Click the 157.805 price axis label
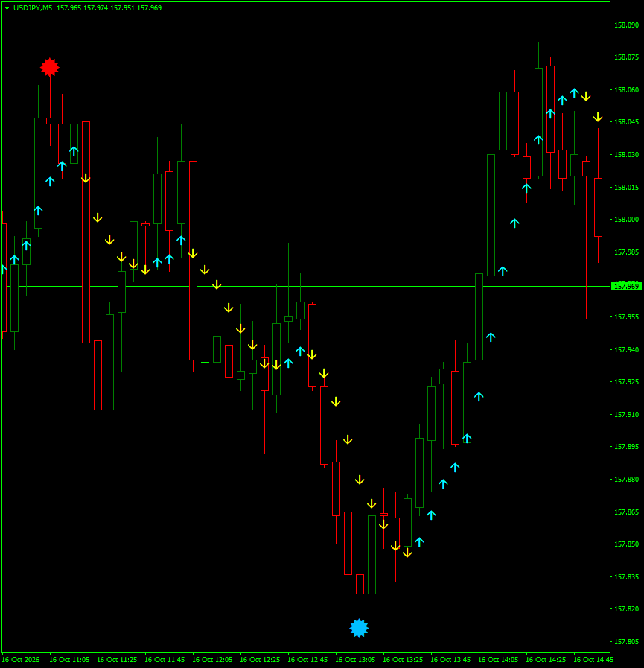Viewport: 644px width, 668px height. coord(626,642)
